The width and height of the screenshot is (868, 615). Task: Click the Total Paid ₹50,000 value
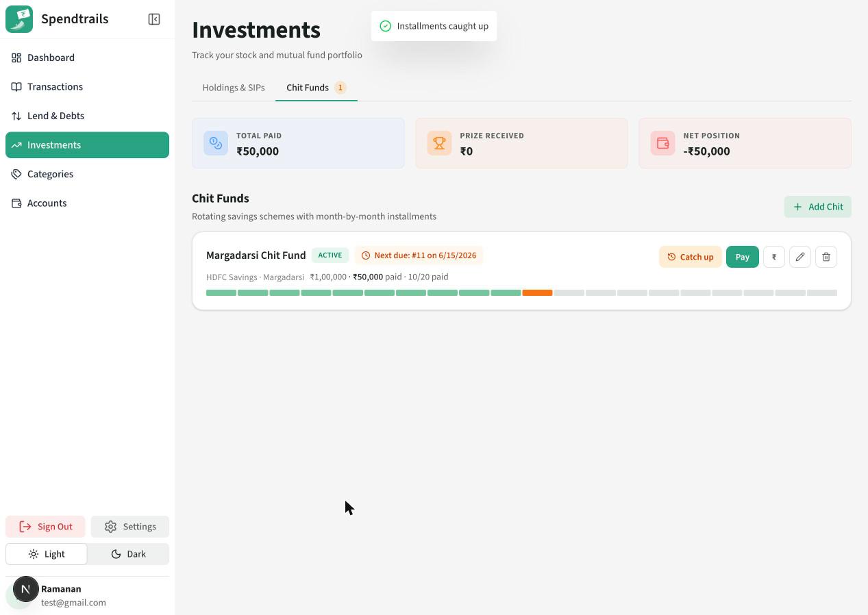(258, 151)
